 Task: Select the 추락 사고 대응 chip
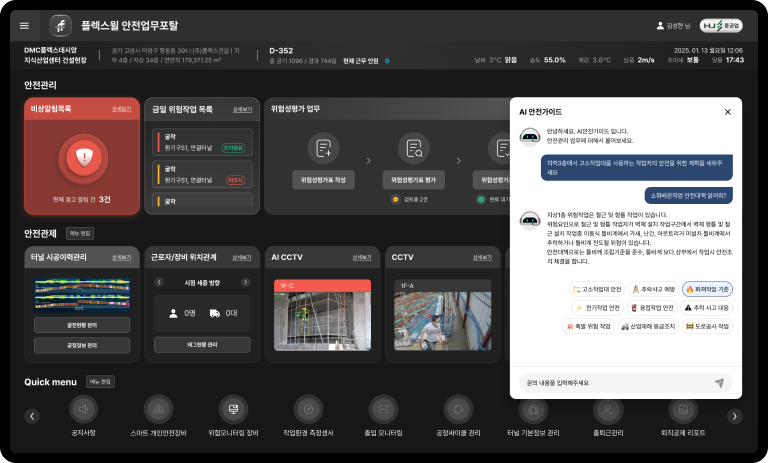(x=707, y=308)
